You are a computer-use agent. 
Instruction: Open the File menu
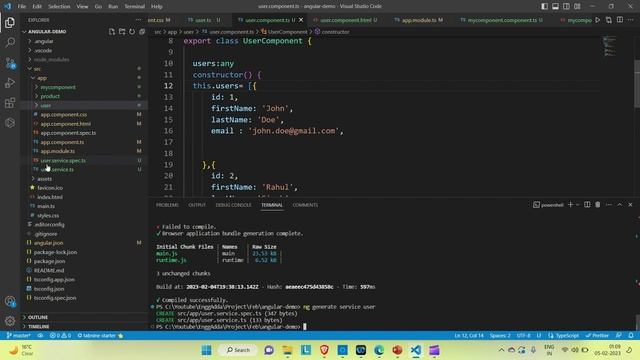tap(22, 6)
